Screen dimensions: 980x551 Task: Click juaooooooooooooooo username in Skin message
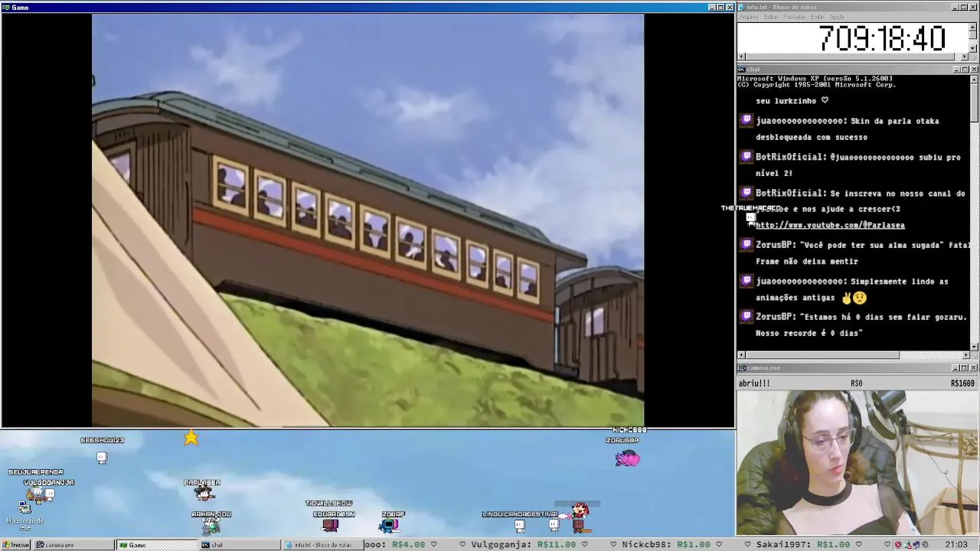800,121
